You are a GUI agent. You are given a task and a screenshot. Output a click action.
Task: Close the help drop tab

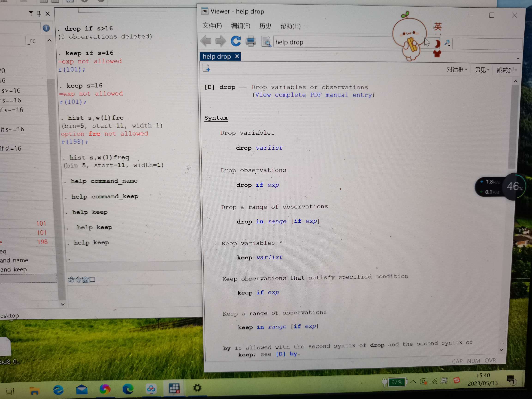click(237, 56)
